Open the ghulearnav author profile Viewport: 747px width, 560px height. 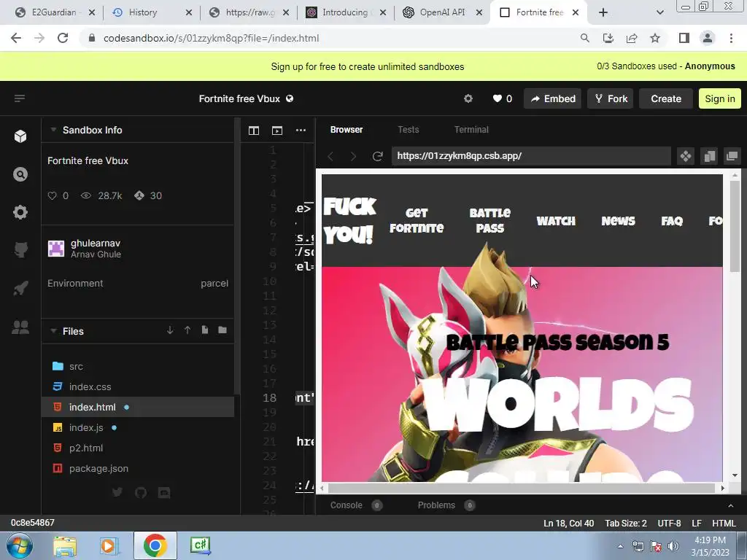click(85, 248)
